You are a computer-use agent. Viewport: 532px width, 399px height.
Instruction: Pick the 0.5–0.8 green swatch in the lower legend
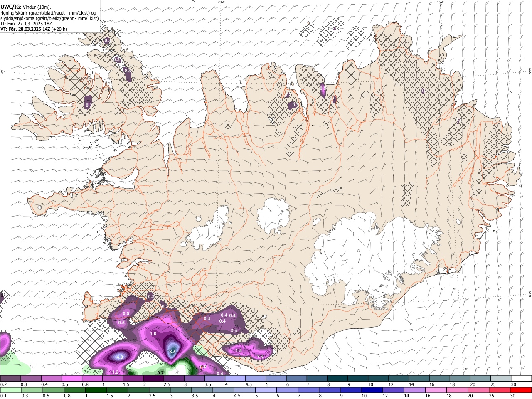point(54,390)
